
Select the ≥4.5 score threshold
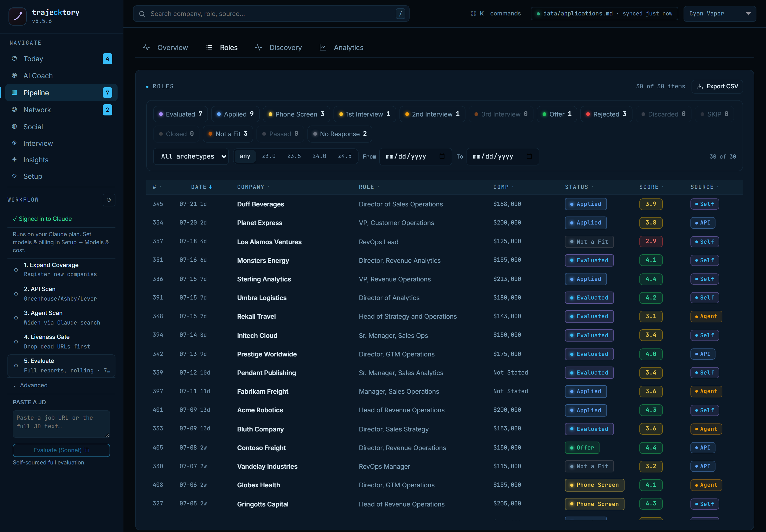[x=345, y=156]
